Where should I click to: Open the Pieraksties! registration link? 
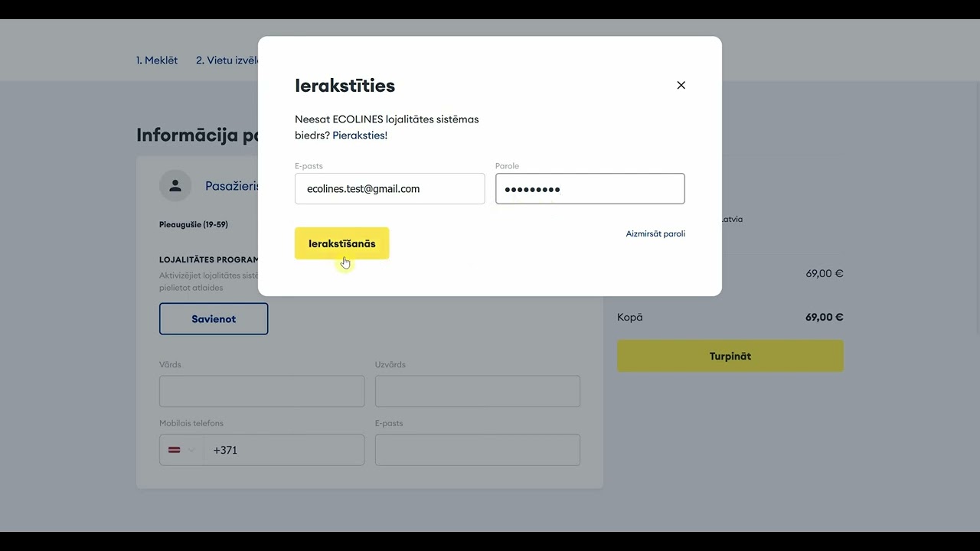(x=360, y=135)
